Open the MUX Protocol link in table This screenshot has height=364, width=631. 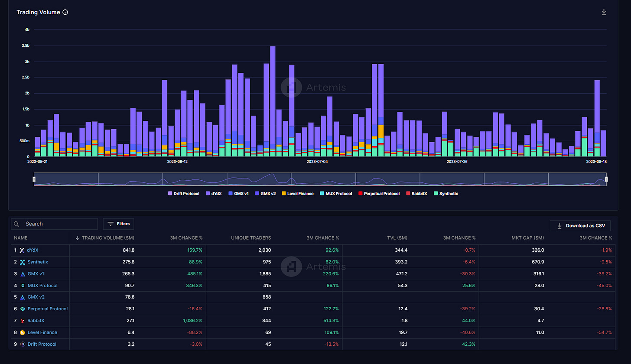42,286
